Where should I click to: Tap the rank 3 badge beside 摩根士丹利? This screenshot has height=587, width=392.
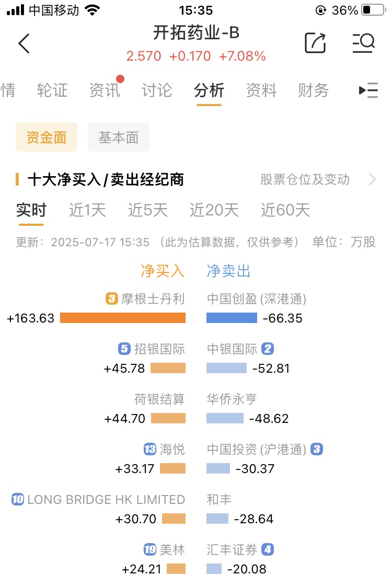111,299
